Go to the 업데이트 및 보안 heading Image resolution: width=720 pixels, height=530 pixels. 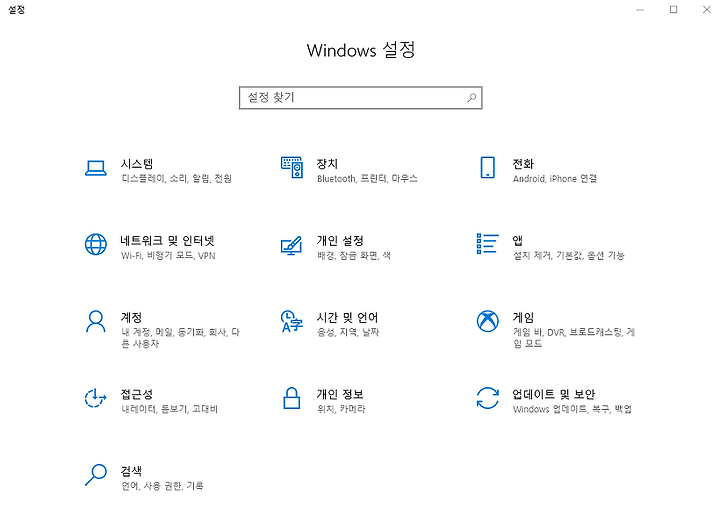[554, 394]
